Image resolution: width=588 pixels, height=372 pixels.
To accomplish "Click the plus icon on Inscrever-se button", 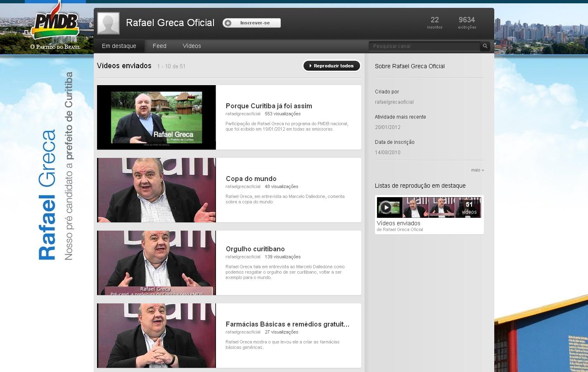I will pos(228,23).
